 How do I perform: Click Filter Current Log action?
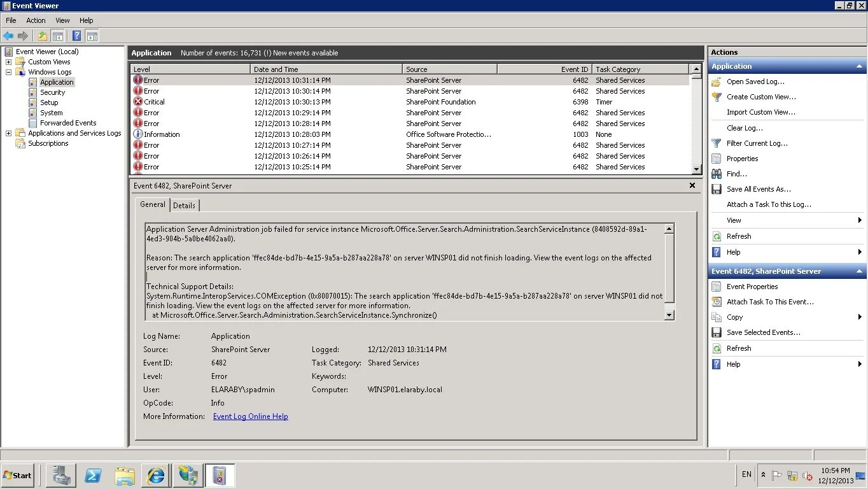click(x=757, y=143)
